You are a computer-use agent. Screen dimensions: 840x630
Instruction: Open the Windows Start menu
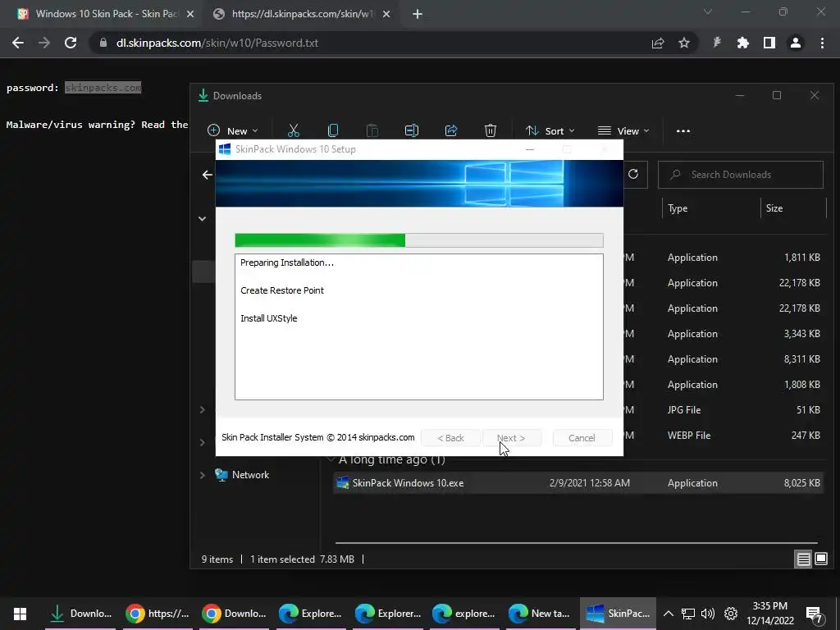point(20,614)
